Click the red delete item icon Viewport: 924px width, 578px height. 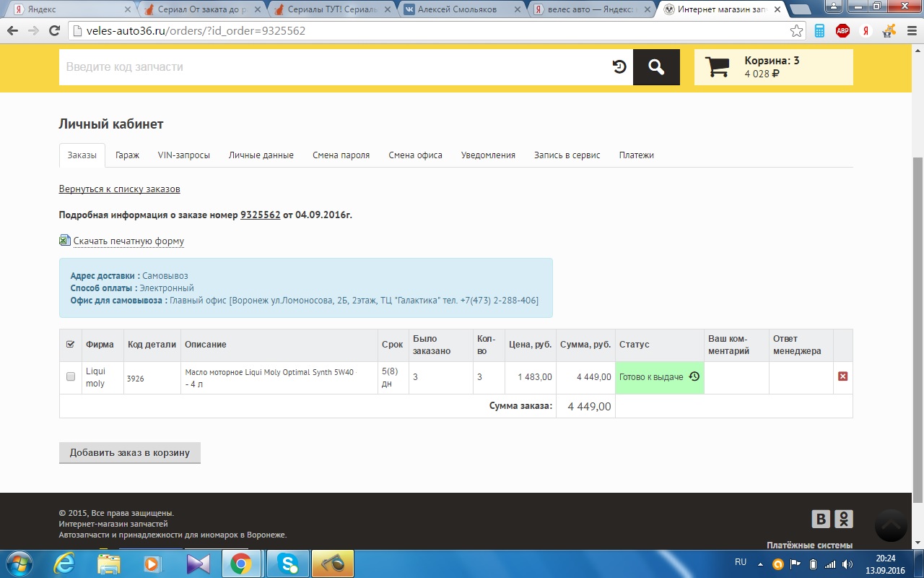point(842,376)
